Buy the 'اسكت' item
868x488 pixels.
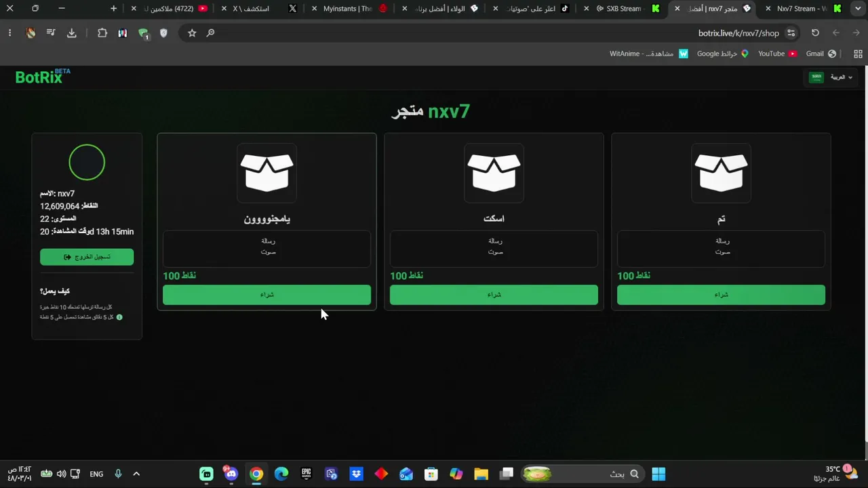click(494, 295)
